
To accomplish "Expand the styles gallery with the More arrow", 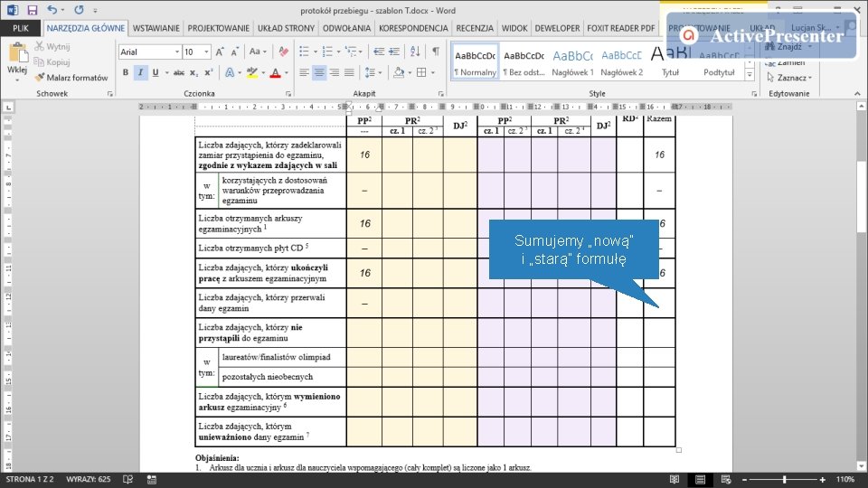I will [x=750, y=74].
